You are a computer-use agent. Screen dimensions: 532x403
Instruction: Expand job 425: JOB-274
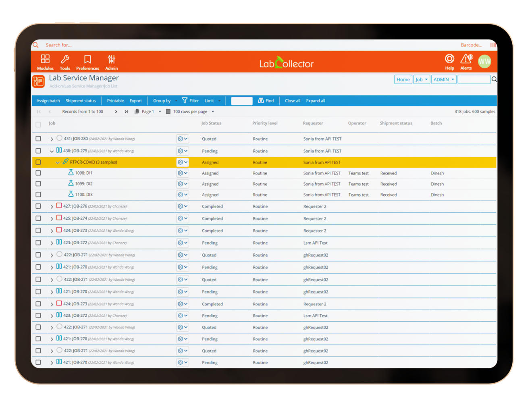click(52, 218)
